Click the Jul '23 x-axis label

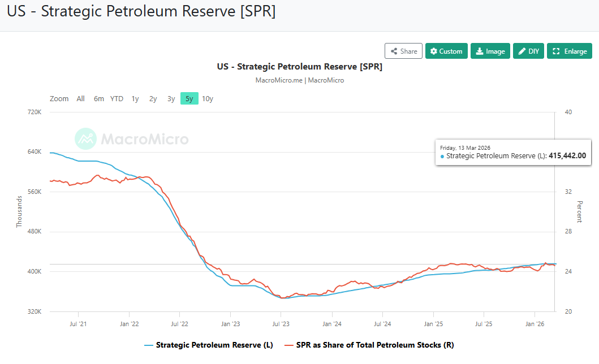[x=281, y=324]
